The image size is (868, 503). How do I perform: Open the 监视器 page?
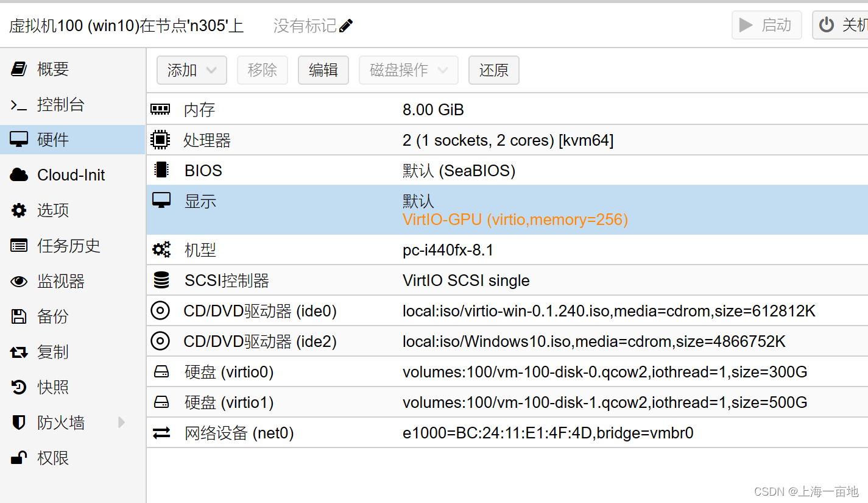click(72, 281)
